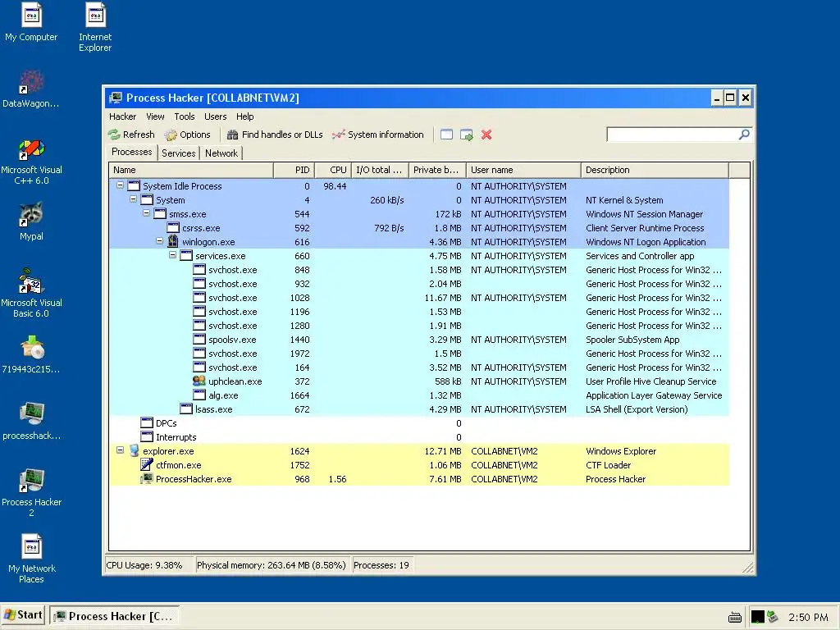Open the Tools menu
Screen dimensions: 840x630
point(185,116)
